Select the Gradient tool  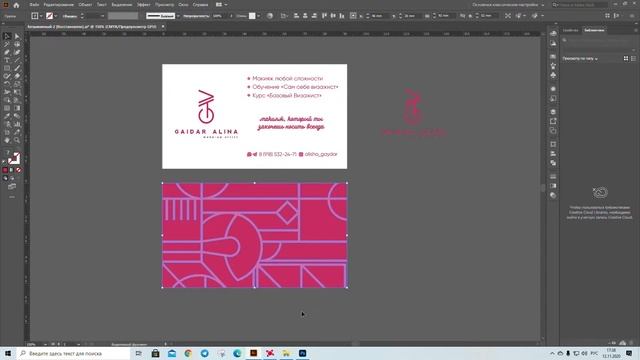(x=17, y=108)
